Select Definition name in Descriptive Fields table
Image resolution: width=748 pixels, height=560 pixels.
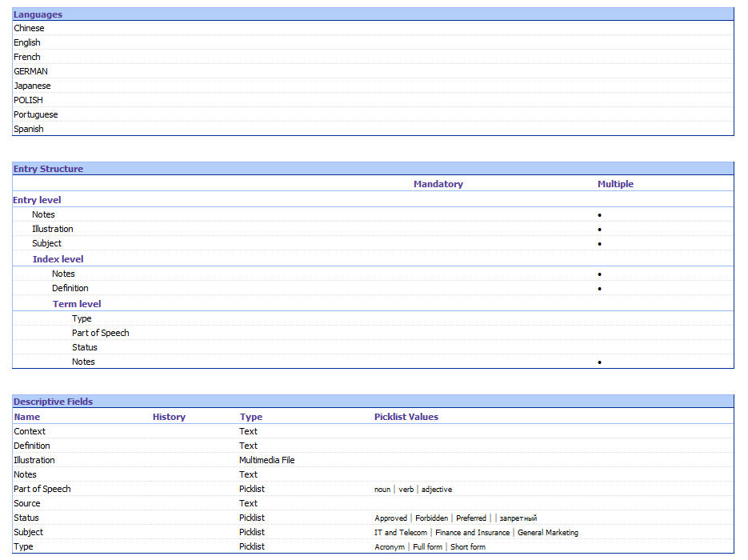tap(32, 446)
